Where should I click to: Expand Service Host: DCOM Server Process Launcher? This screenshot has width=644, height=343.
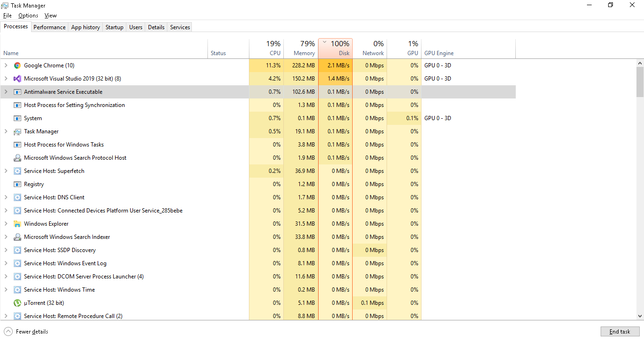coord(6,277)
